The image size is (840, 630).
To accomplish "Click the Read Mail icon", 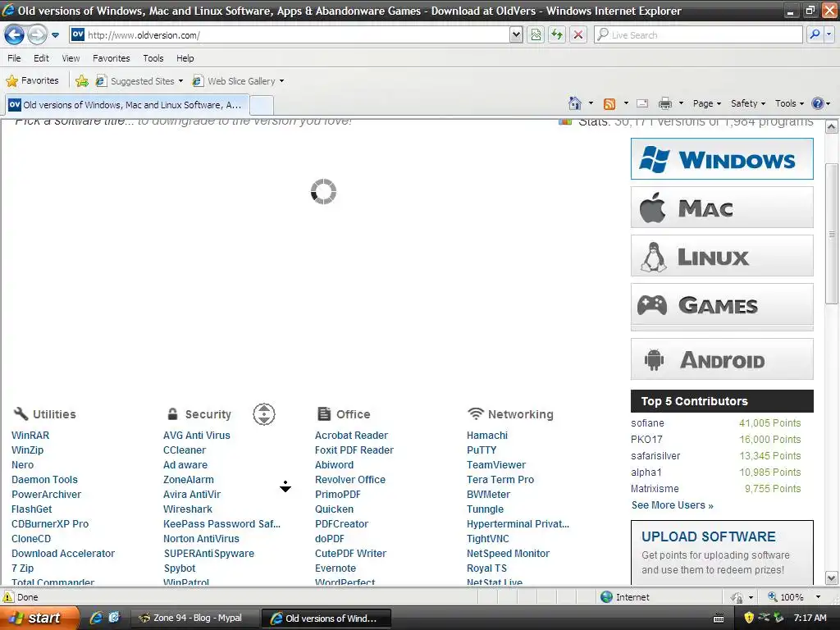I will [642, 103].
